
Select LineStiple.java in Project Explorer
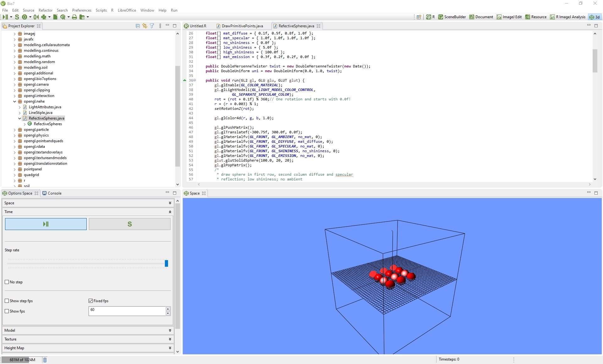tap(41, 113)
